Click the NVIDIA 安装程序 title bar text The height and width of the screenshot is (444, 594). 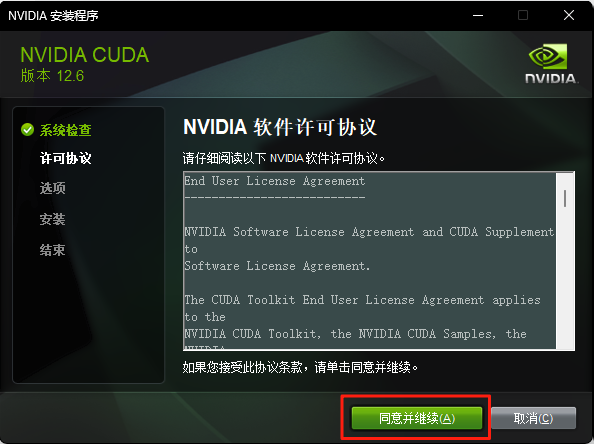tap(53, 16)
